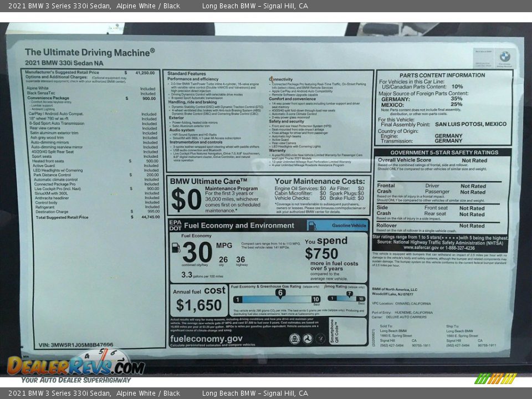The height and width of the screenshot is (399, 532).
Task: Click 'Your Maintenance Costs:' heading
Action: 320,181
